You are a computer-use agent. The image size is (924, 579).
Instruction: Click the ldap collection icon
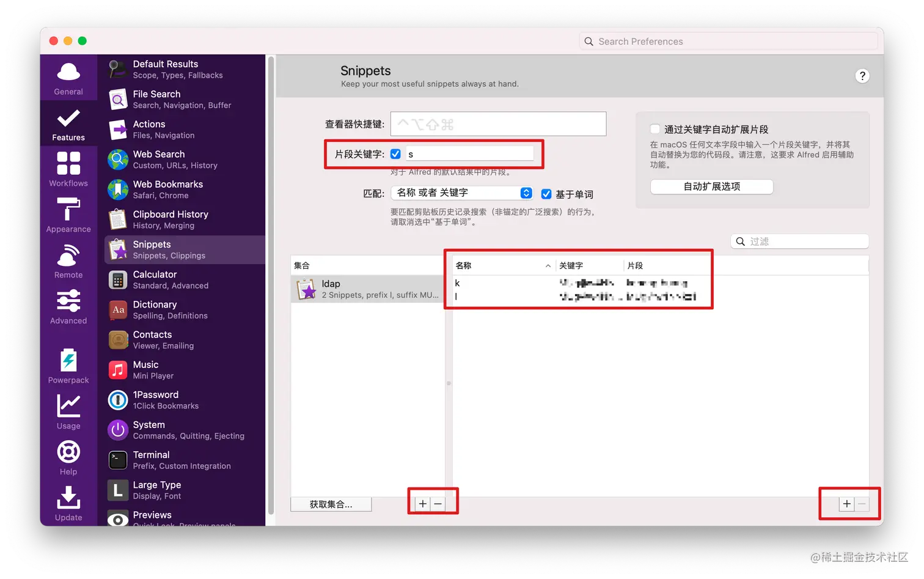[306, 289]
